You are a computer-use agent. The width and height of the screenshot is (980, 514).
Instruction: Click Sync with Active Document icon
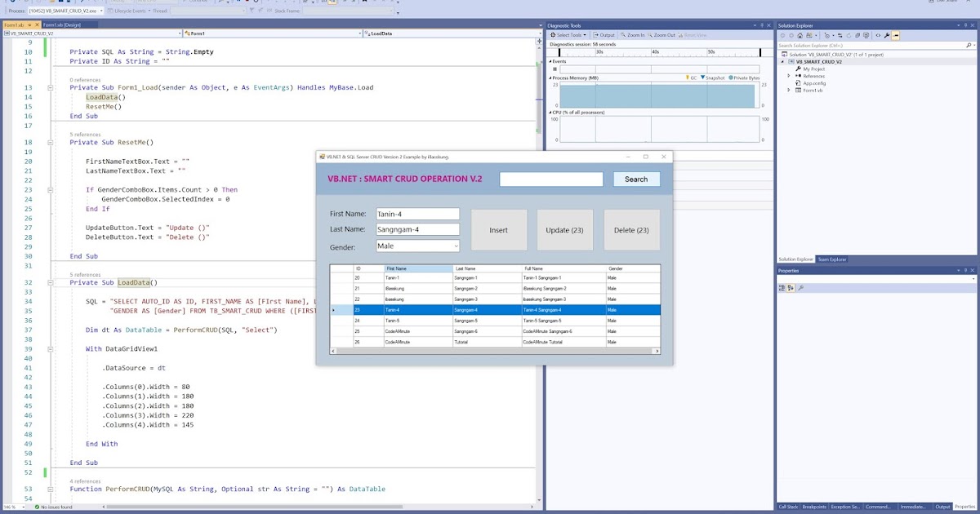(x=840, y=36)
